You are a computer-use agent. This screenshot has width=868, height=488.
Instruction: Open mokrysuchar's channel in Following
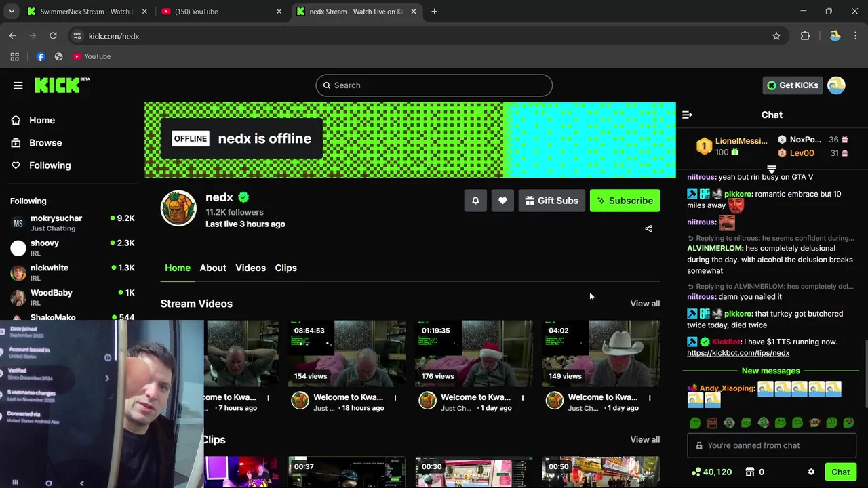tap(72, 223)
